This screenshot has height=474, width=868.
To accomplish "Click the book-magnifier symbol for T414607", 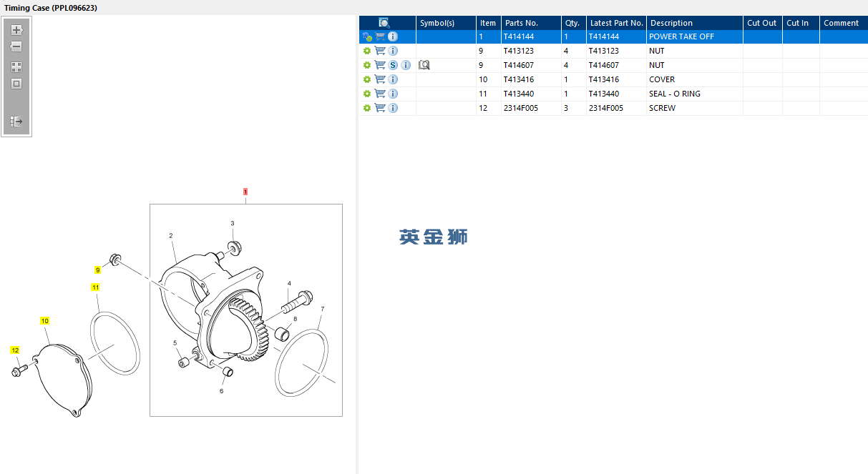I will pos(424,65).
